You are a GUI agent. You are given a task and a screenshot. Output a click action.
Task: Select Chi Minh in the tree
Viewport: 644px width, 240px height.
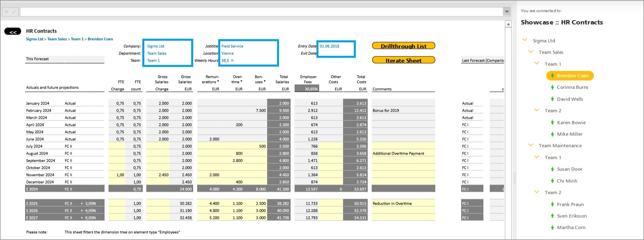coord(567,181)
